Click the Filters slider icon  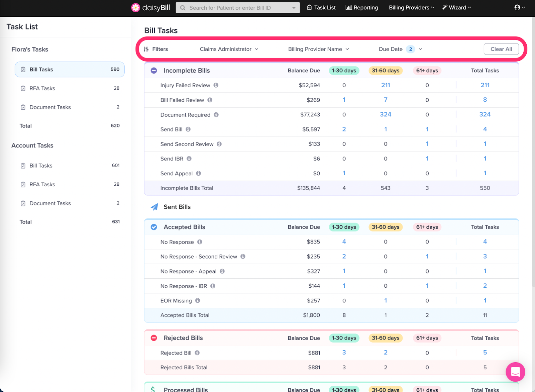[x=146, y=49]
